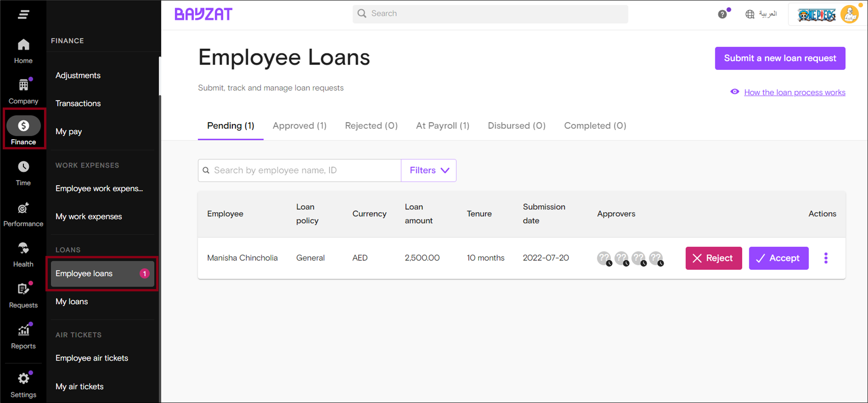The height and width of the screenshot is (403, 868).
Task: Open Settings via the gear icon
Action: click(x=23, y=378)
